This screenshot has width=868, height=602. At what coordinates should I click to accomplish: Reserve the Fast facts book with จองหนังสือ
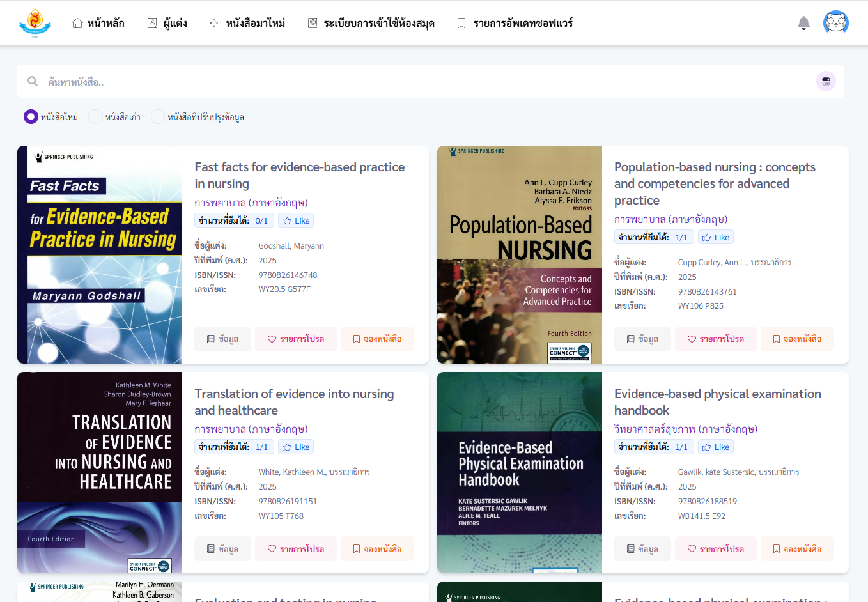[377, 339]
